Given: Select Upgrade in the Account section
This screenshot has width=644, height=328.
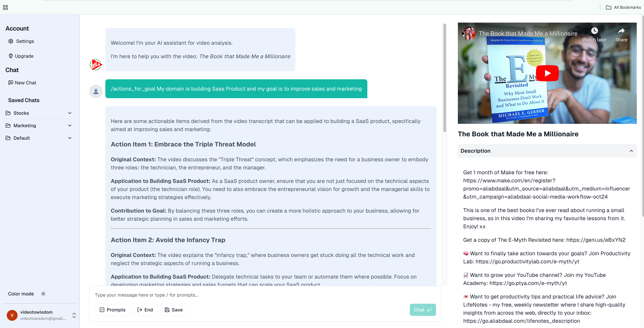Looking at the screenshot, I should (21, 56).
